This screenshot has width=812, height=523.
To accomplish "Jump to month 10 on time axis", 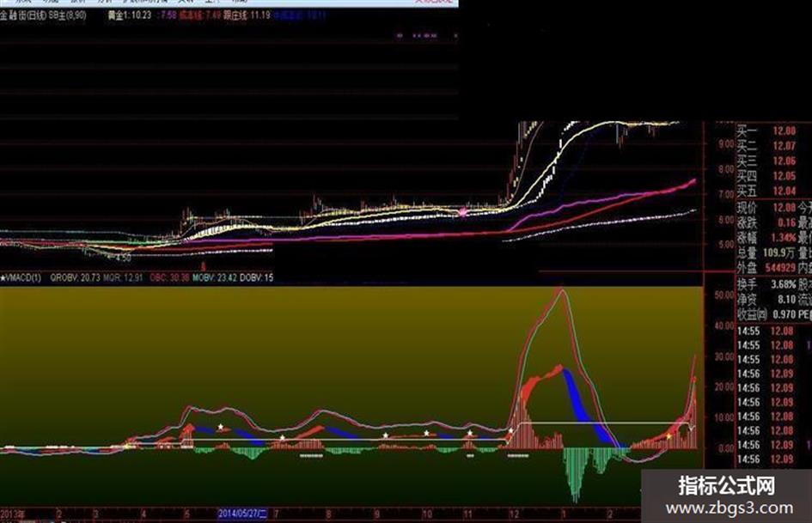I will [x=427, y=514].
